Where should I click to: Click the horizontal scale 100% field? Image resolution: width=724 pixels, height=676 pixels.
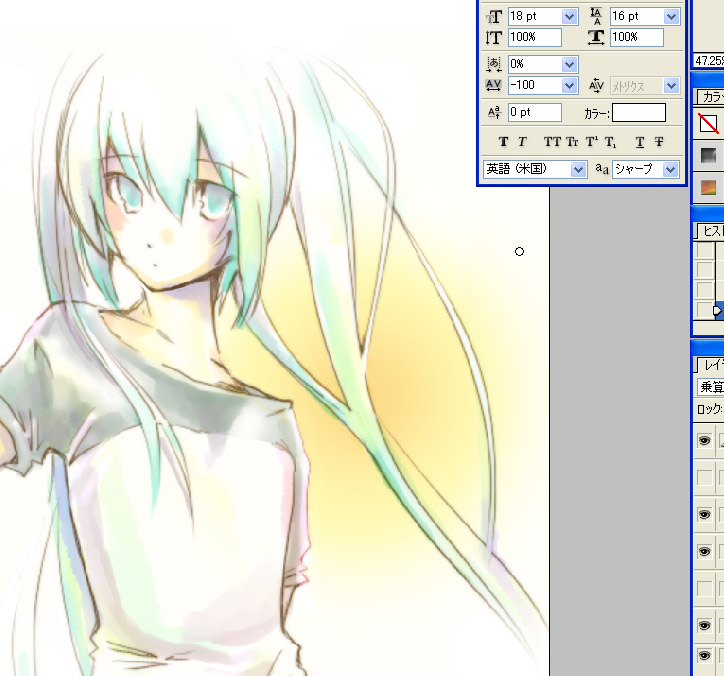pyautogui.click(x=637, y=37)
